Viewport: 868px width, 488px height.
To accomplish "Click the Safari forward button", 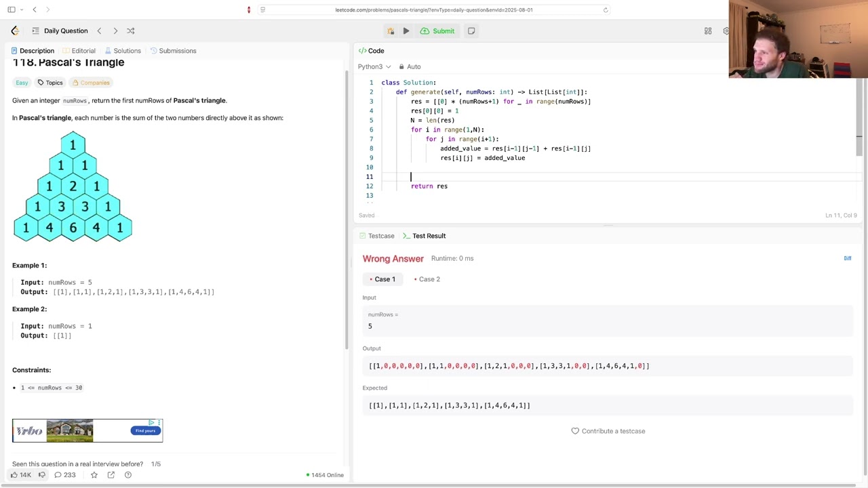I will point(47,9).
